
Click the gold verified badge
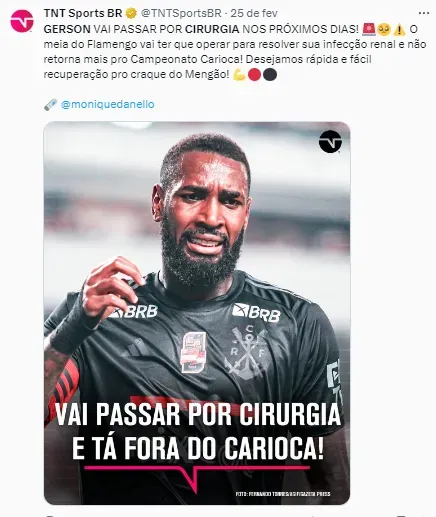point(131,14)
